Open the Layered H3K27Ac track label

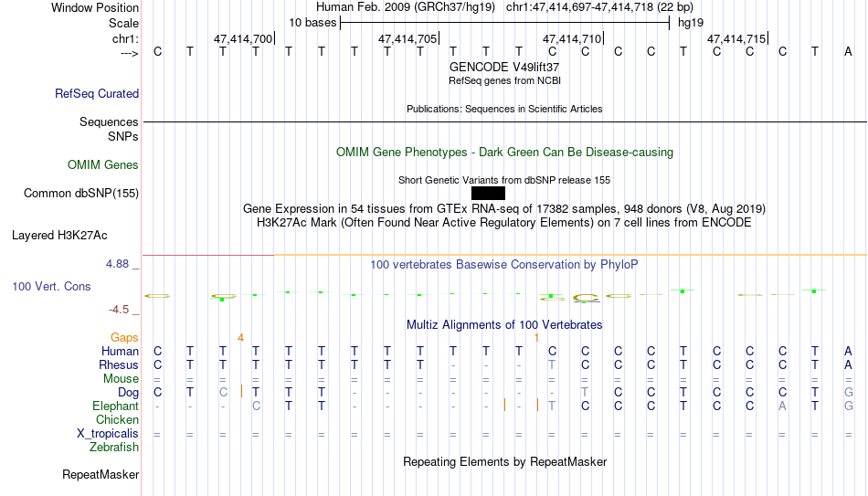click(59, 236)
